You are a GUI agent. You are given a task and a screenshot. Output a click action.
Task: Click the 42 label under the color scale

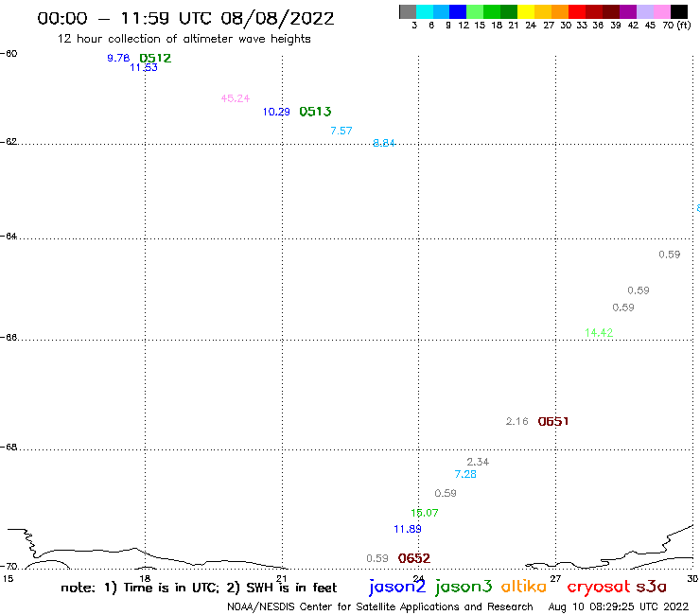(633, 26)
